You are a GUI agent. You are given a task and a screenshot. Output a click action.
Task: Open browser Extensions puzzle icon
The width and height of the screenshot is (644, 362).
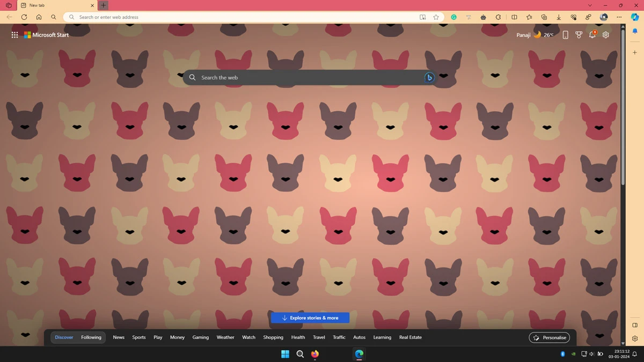(498, 17)
